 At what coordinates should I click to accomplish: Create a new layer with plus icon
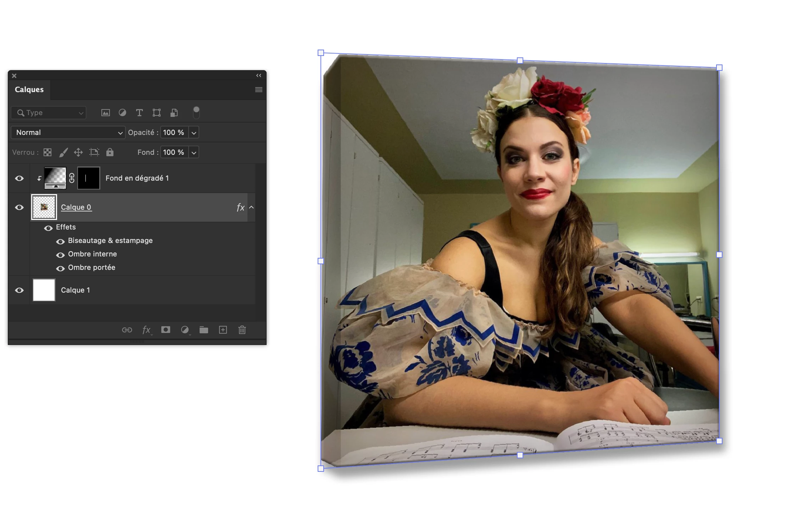(x=223, y=330)
